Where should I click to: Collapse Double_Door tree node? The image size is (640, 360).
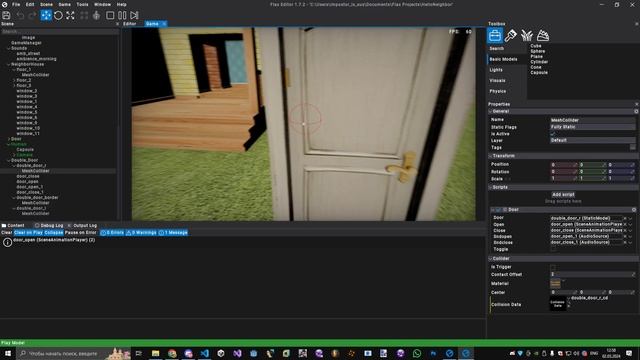pyautogui.click(x=9, y=160)
